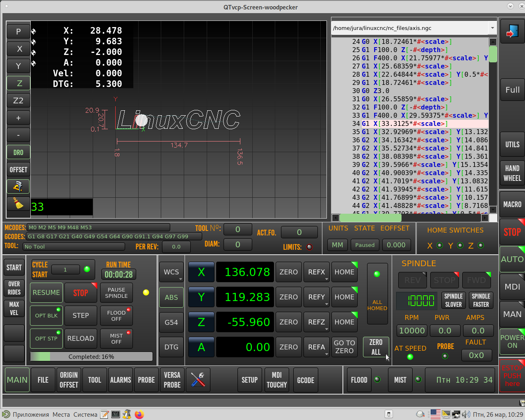This screenshot has height=420, width=525.
Task: Open the REFA dropdown button
Action: pyautogui.click(x=316, y=347)
